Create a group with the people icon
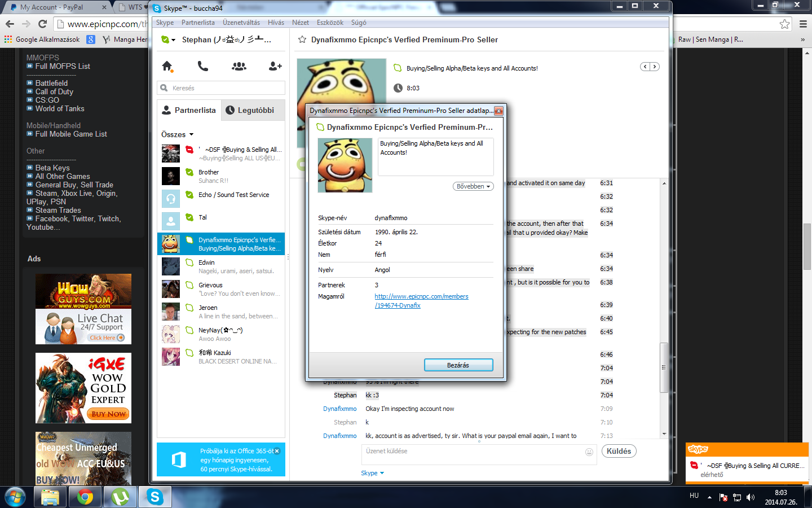Image resolution: width=812 pixels, height=508 pixels. [x=239, y=66]
